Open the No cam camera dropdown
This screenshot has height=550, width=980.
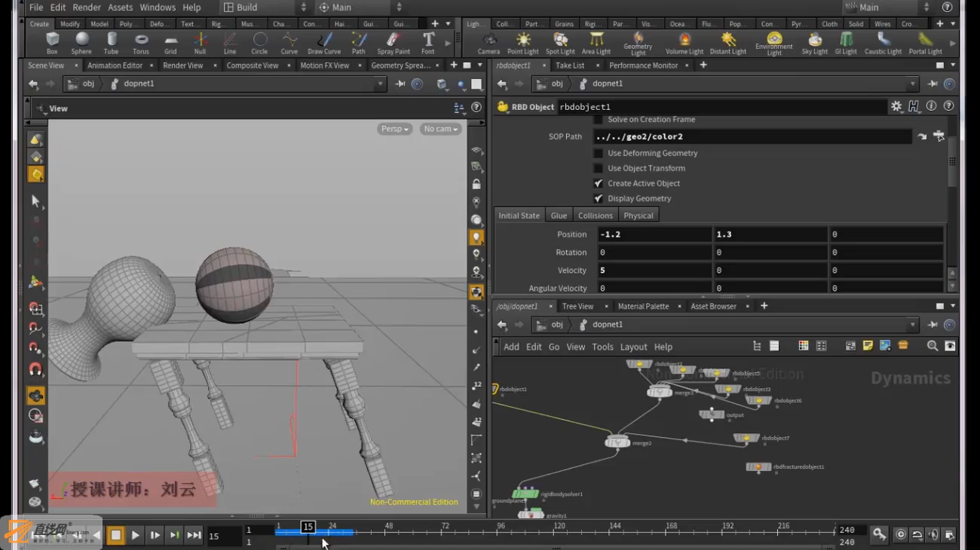[441, 129]
